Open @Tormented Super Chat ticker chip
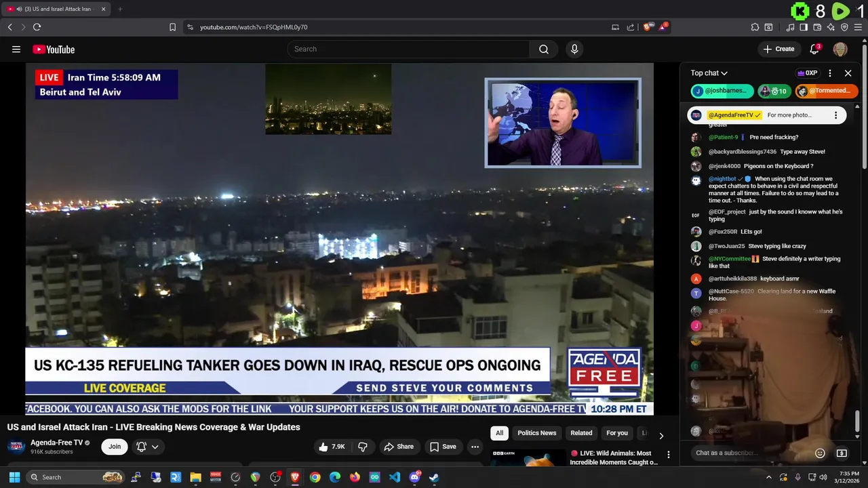 [827, 91]
